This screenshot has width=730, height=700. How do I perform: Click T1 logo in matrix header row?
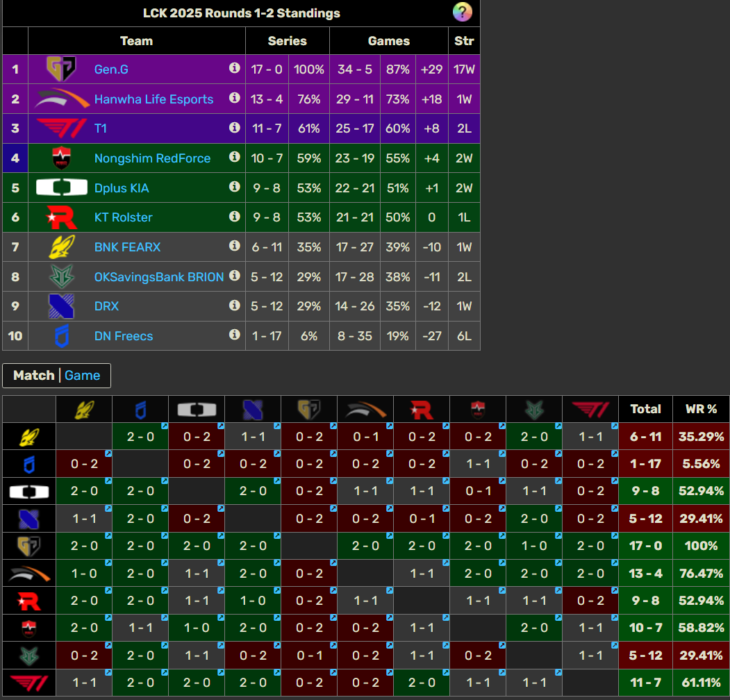pyautogui.click(x=590, y=410)
